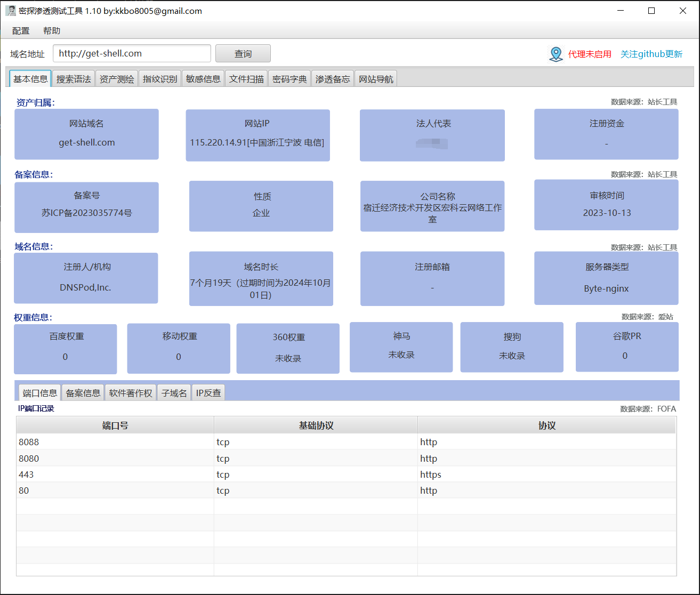Click the 搜狗 未收录 card

tap(512, 347)
